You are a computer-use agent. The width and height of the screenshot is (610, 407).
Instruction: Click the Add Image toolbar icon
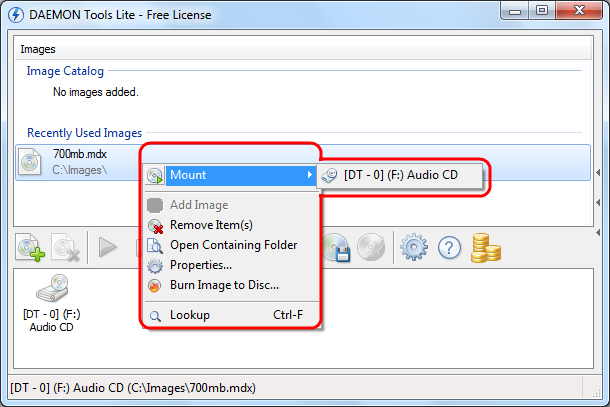(29, 247)
